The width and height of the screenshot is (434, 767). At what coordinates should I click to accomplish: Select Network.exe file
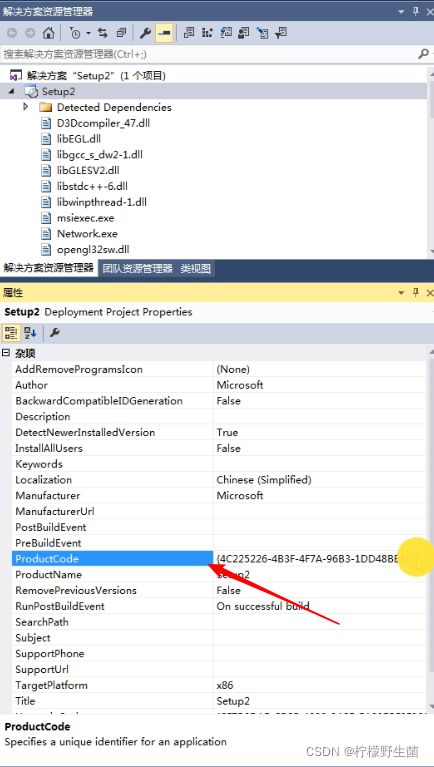(x=87, y=233)
